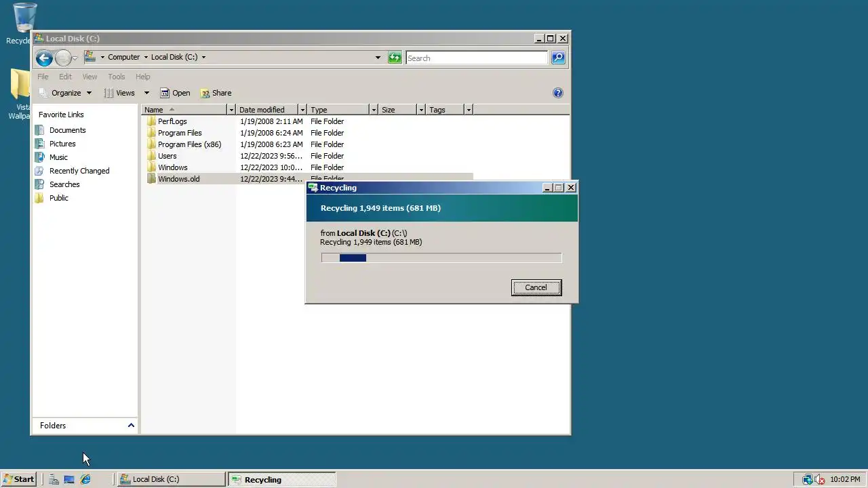Sort by the Type column header
This screenshot has width=868, height=488.
click(338, 110)
